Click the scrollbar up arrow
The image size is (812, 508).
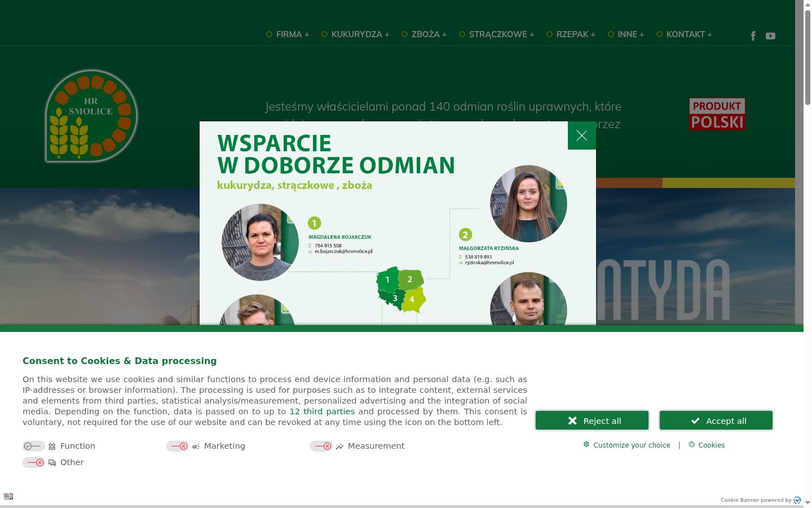[807, 4]
